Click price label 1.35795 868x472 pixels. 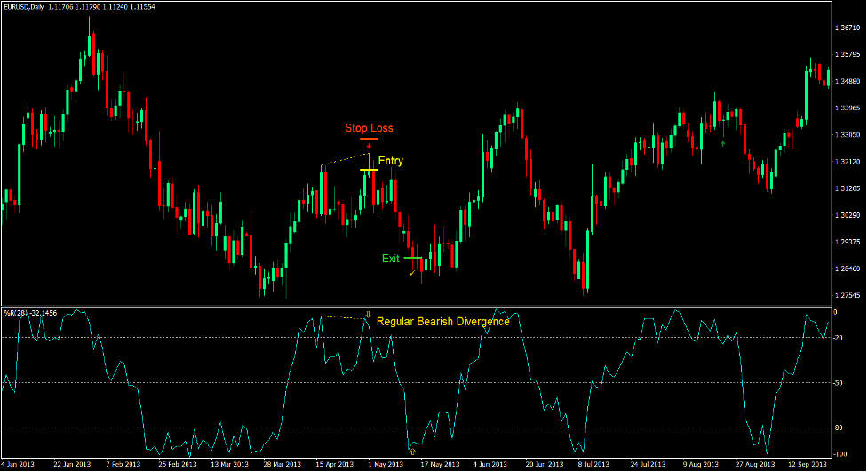coord(848,54)
